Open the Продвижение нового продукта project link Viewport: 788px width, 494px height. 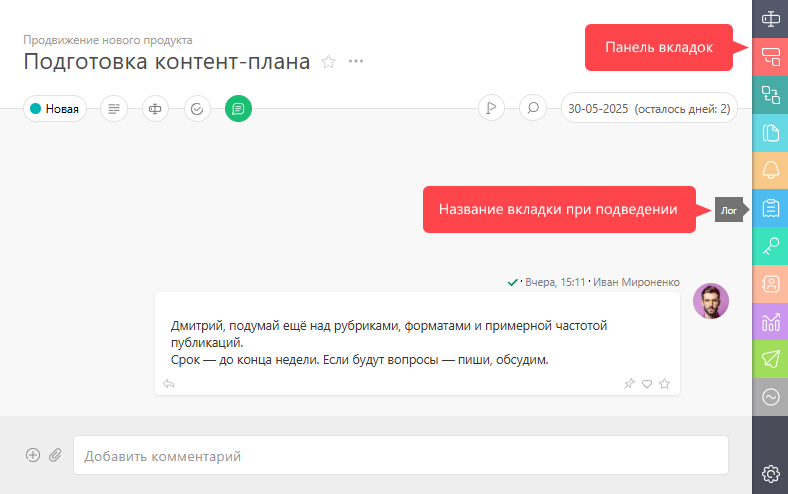coord(108,40)
